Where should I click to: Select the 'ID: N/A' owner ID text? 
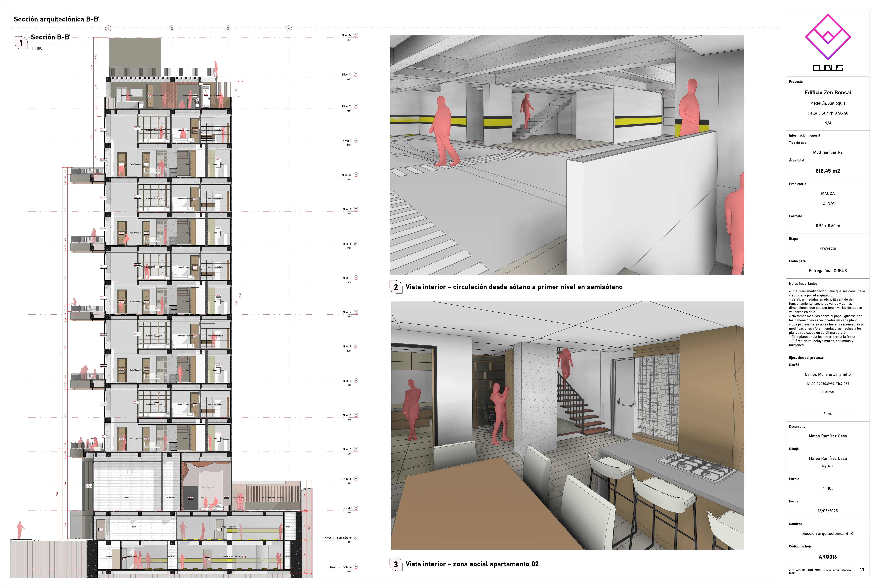point(828,203)
